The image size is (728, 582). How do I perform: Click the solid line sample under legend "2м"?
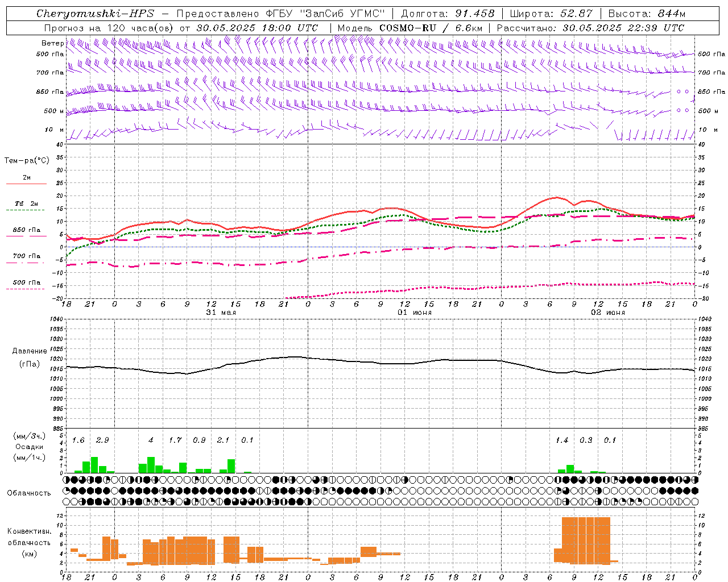click(26, 184)
